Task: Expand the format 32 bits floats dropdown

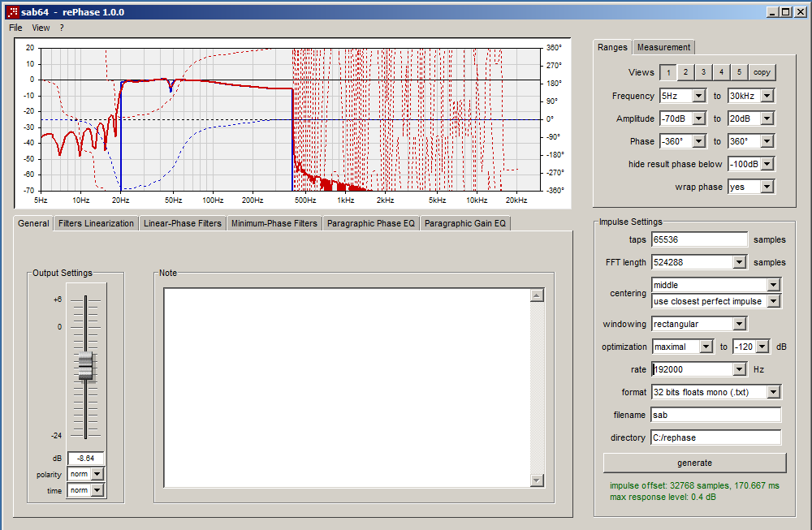Action: (773, 392)
